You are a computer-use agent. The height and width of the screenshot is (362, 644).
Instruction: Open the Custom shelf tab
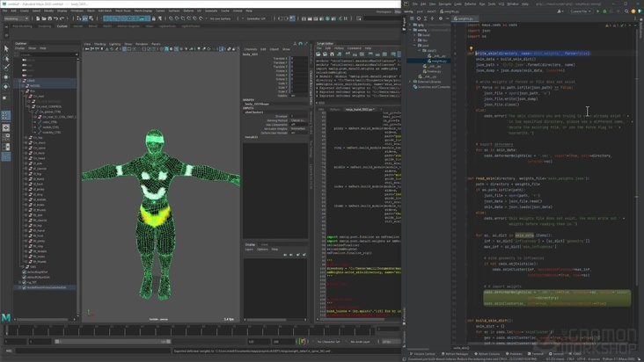(x=62, y=26)
